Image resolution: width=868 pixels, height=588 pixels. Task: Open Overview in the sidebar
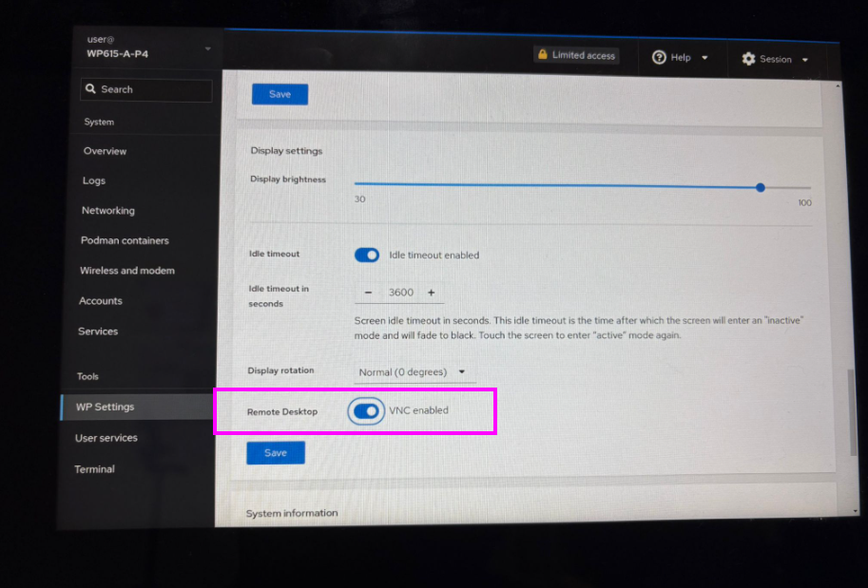tap(105, 151)
